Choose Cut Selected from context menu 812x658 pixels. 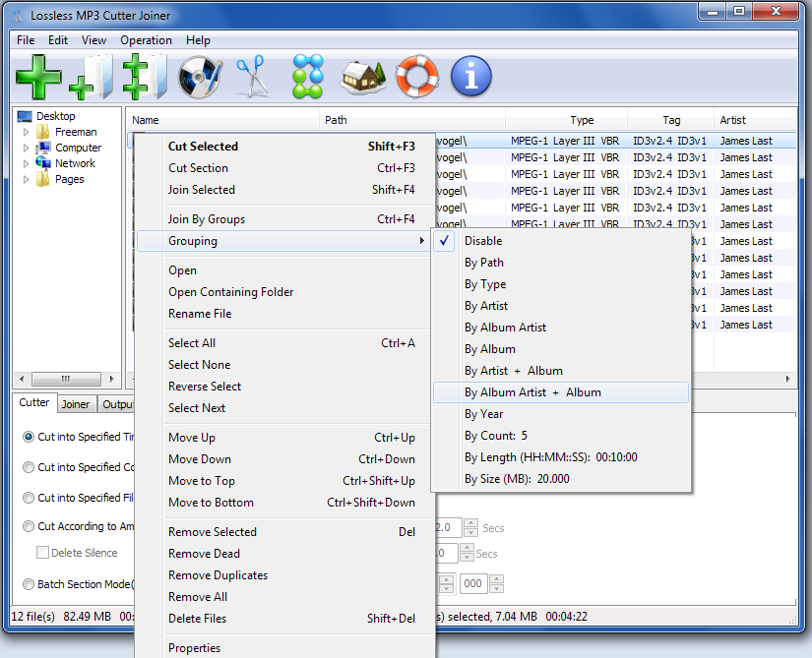(x=284, y=147)
